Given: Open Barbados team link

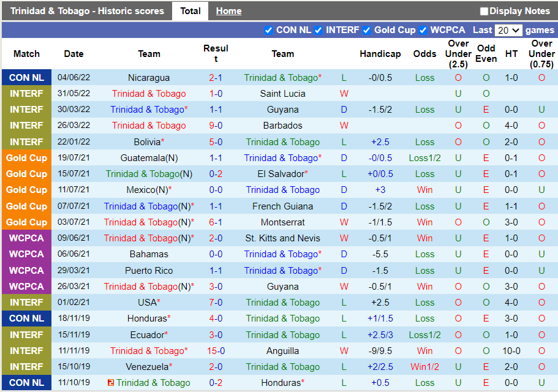Looking at the screenshot, I should point(282,126).
